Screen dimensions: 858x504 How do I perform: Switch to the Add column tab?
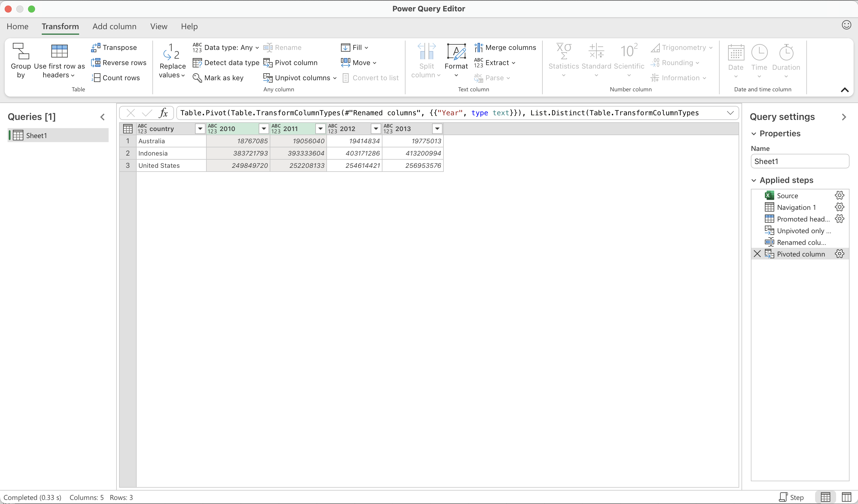pyautogui.click(x=114, y=27)
